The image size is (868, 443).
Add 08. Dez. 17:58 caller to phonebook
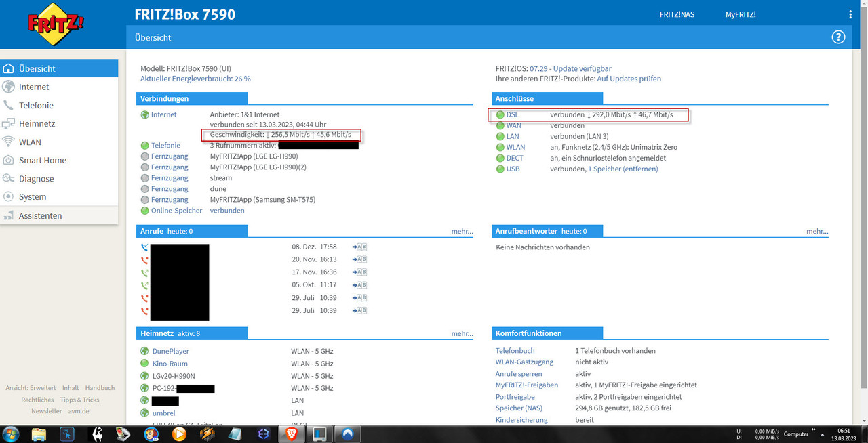[x=359, y=247]
